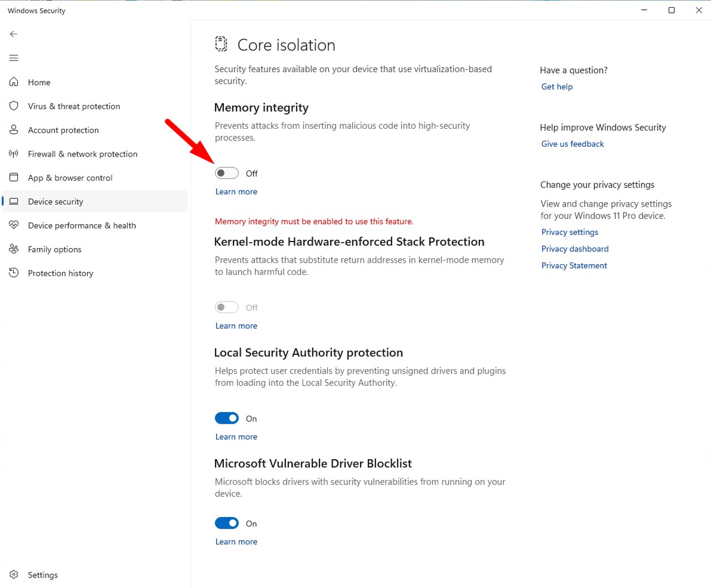Click the Family options people icon
The height and width of the screenshot is (588, 711).
point(14,249)
